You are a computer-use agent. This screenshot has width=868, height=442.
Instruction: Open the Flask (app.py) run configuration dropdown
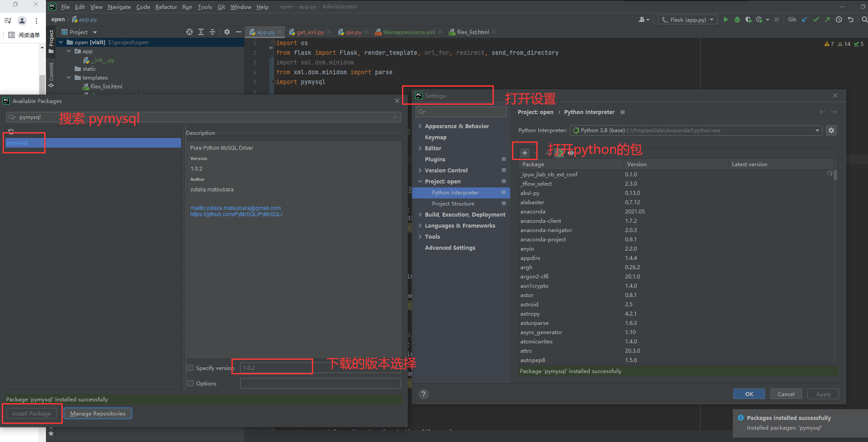(687, 19)
